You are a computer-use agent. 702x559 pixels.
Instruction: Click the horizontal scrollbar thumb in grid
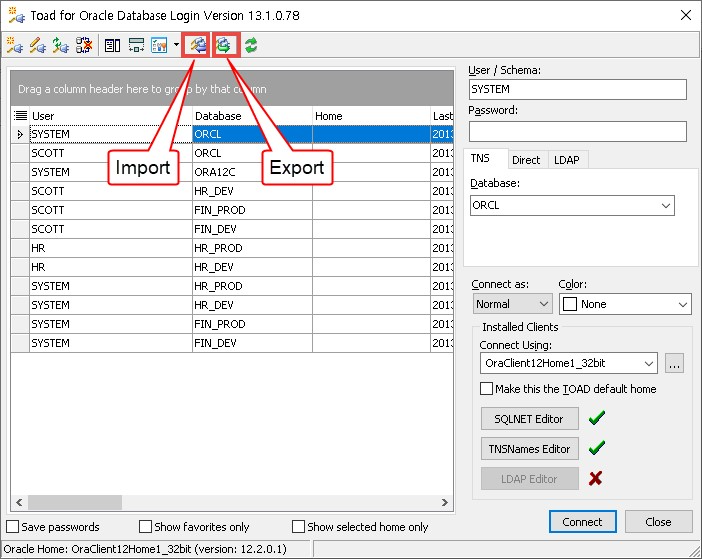coord(75,502)
